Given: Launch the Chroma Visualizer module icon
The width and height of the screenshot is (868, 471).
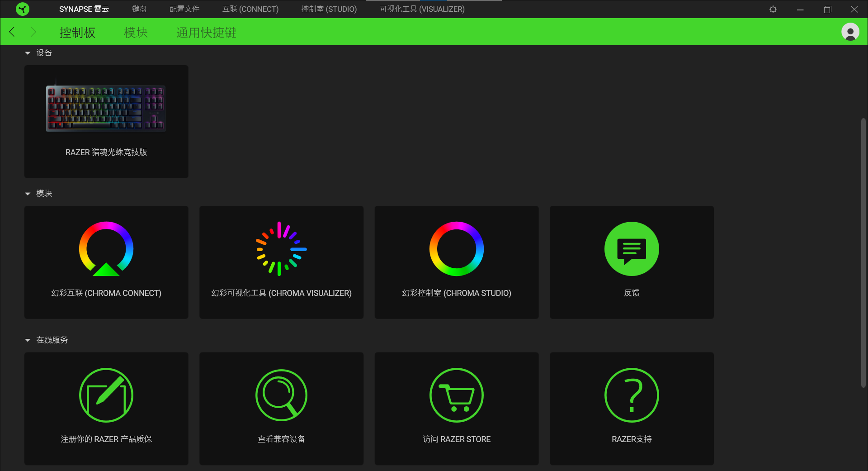Looking at the screenshot, I should (281, 249).
